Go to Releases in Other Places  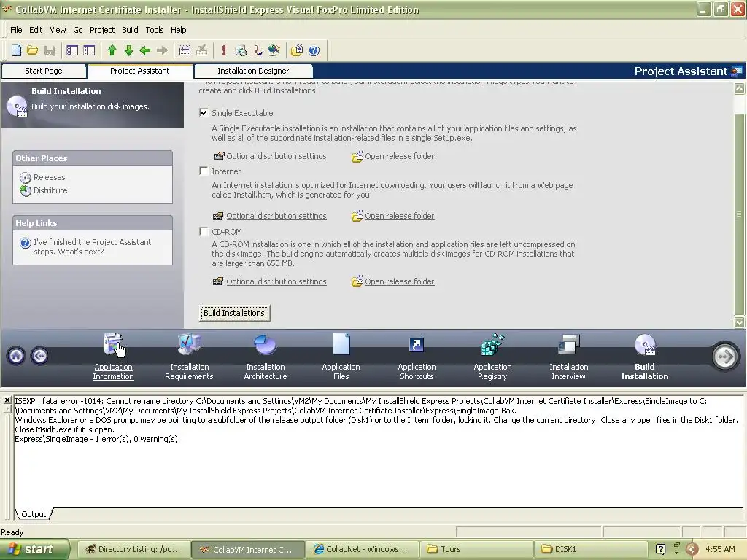(49, 177)
